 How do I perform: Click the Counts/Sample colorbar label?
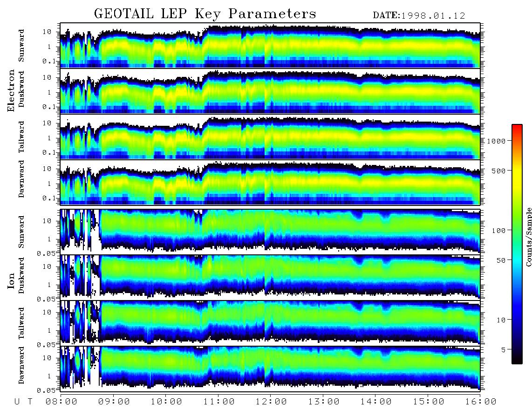pos(528,237)
